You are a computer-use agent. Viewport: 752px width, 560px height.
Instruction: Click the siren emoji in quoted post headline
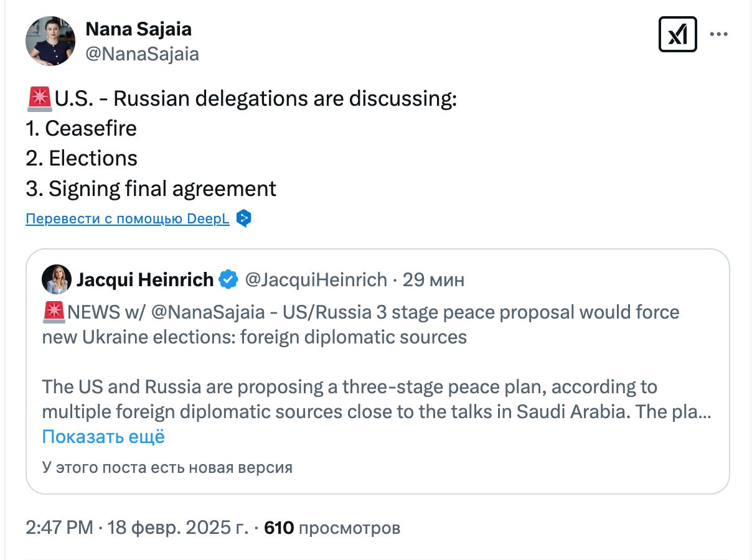pyautogui.click(x=54, y=312)
